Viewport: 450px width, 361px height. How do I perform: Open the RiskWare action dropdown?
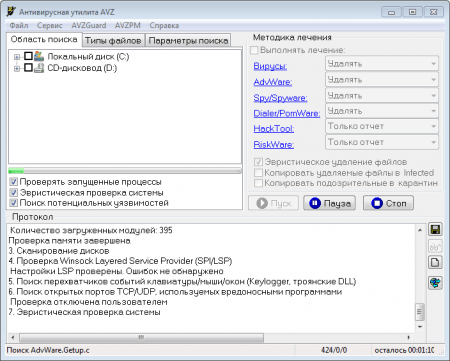(x=382, y=142)
